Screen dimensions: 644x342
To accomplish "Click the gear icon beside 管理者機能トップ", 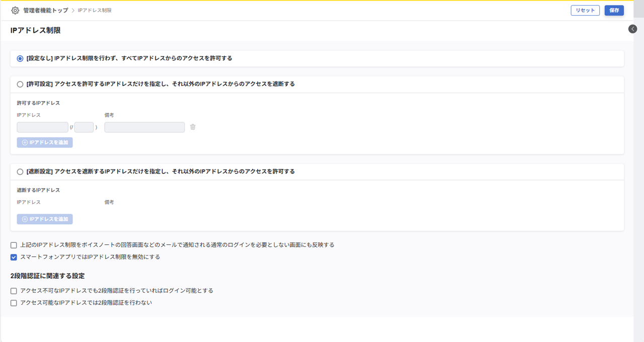I will pyautogui.click(x=15, y=11).
